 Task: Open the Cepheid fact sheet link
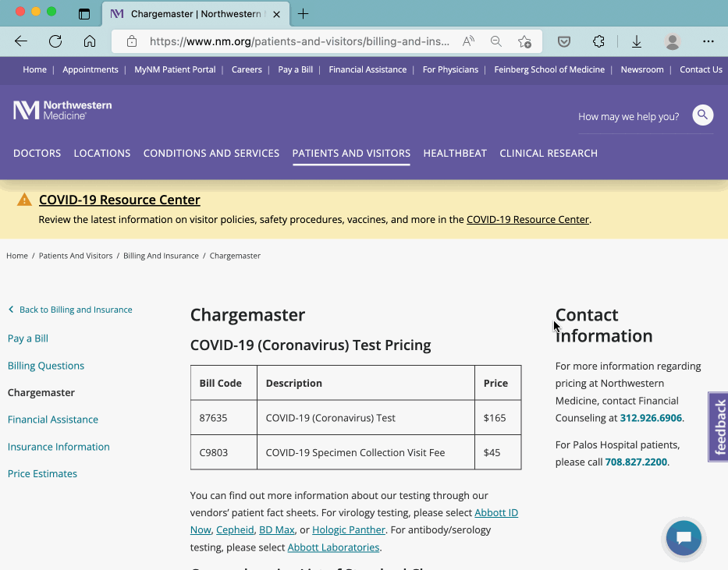[x=235, y=529]
